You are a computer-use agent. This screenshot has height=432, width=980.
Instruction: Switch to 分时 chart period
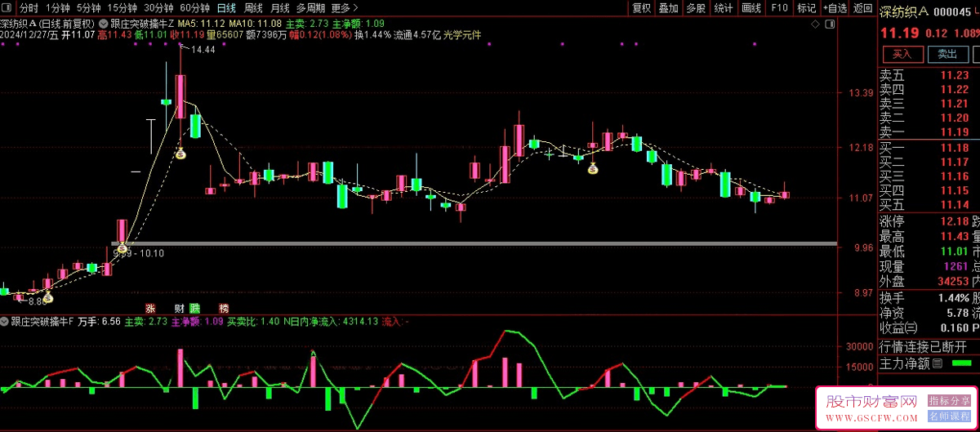pyautogui.click(x=29, y=7)
